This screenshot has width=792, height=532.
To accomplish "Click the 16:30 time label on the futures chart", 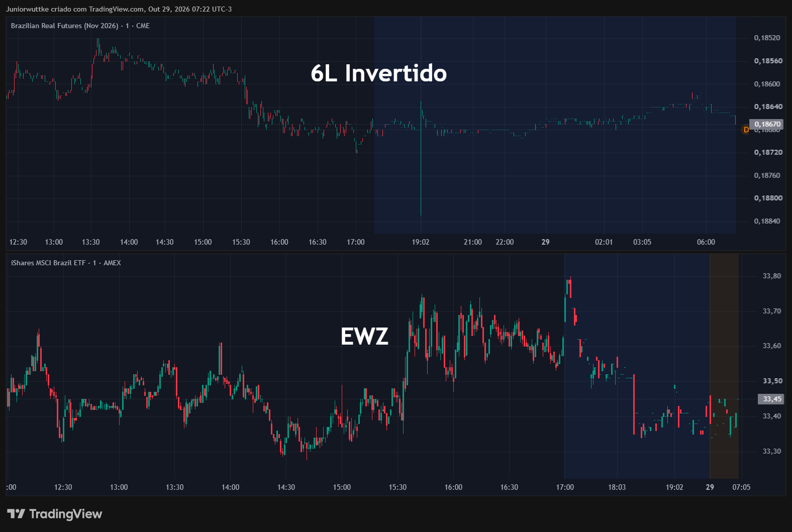I will pos(318,242).
